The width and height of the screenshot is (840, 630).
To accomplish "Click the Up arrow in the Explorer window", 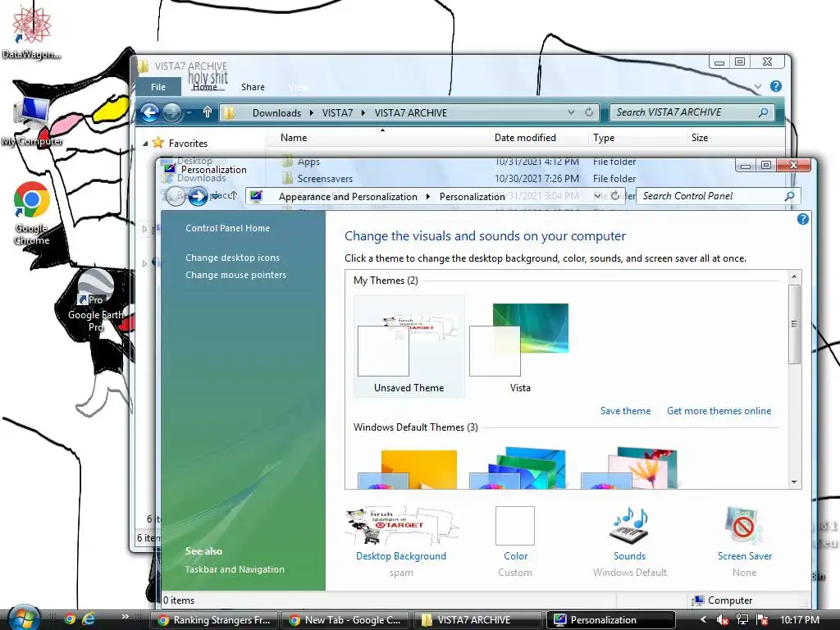I will pyautogui.click(x=208, y=112).
